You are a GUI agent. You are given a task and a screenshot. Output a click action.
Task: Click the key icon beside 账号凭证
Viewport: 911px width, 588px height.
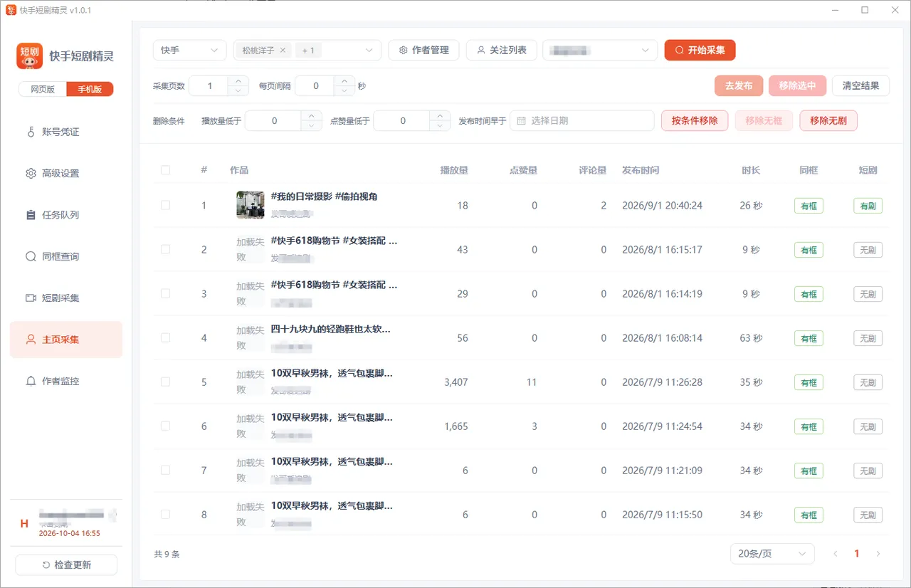31,132
